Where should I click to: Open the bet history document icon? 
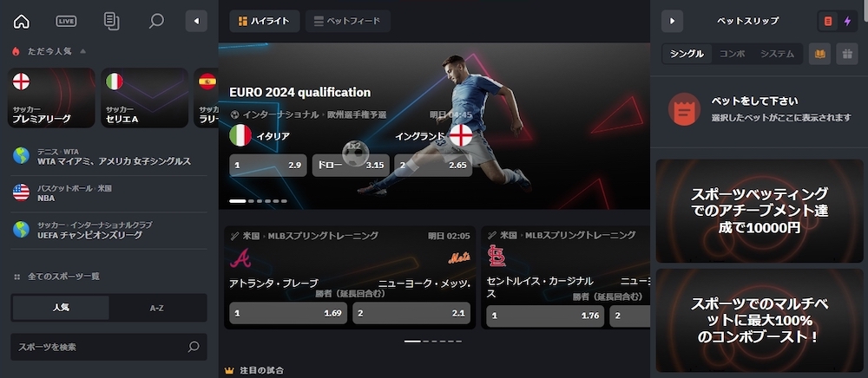coord(111,22)
